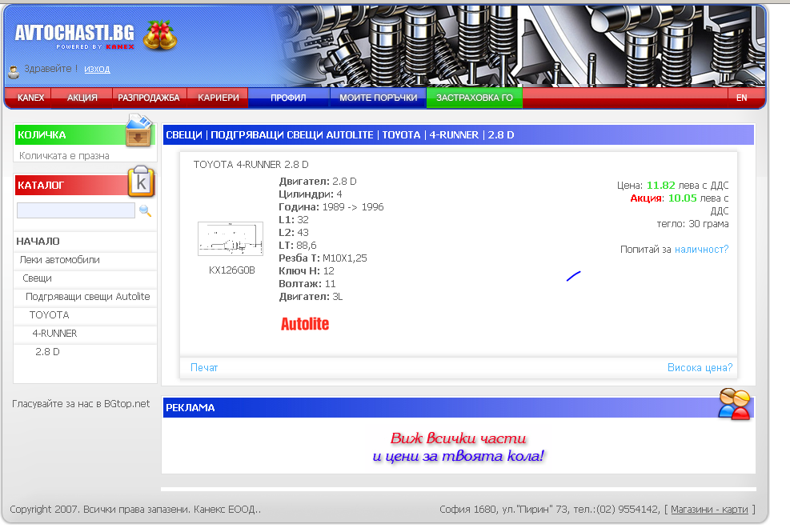Click the Виж всички части advertisement banner
The height and width of the screenshot is (532, 790).
tap(459, 447)
